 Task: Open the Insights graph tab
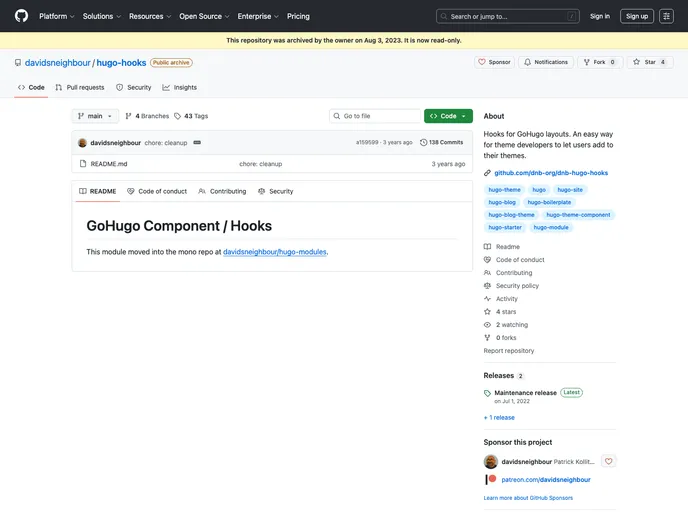(x=180, y=87)
